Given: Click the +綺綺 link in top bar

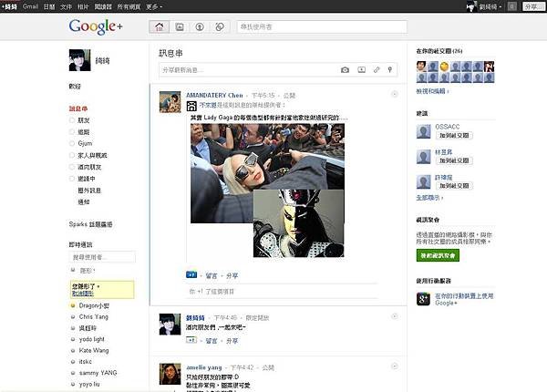Looking at the screenshot, I should coord(9,6).
